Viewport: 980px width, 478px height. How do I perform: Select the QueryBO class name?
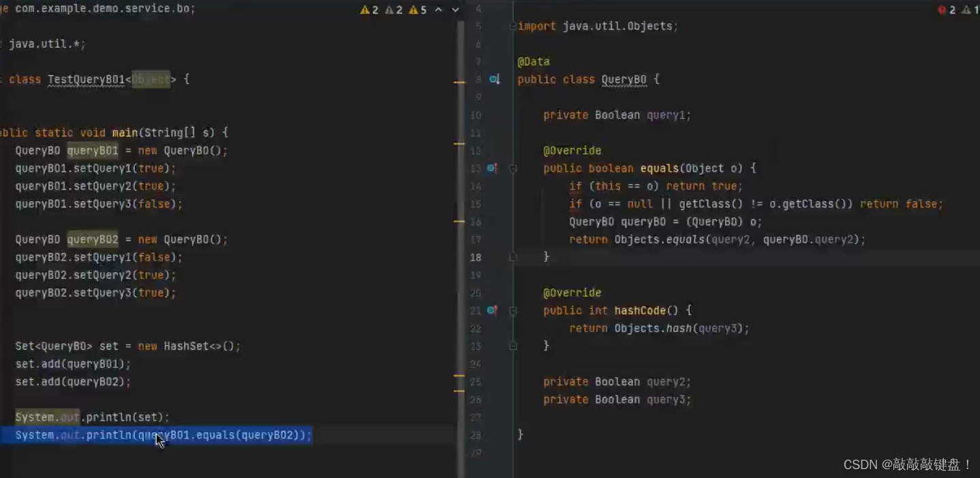(x=624, y=79)
